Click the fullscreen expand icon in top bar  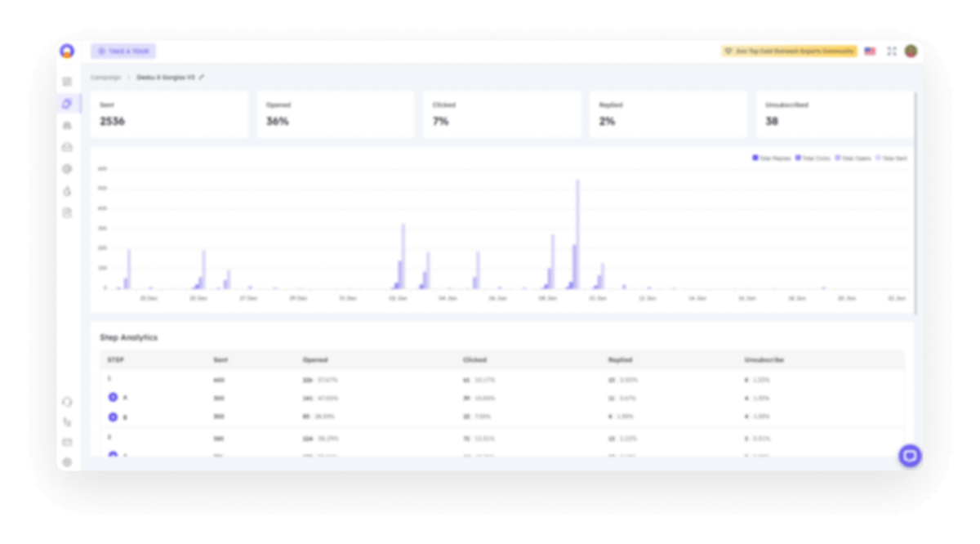tap(893, 51)
